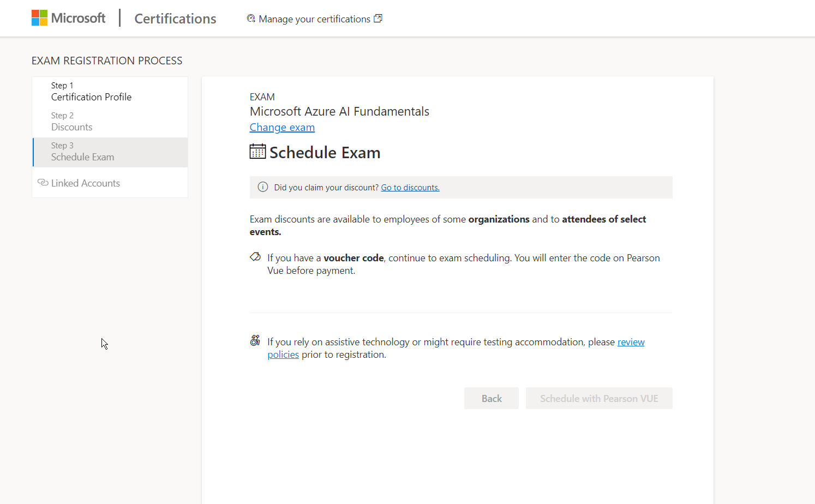The width and height of the screenshot is (815, 504).
Task: Click the voucher tag icon
Action: [255, 257]
